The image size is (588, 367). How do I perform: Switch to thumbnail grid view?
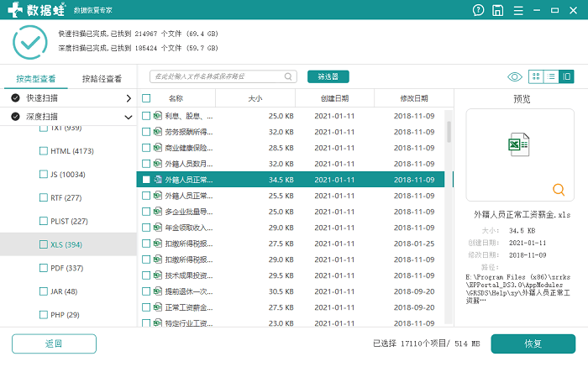tap(536, 76)
